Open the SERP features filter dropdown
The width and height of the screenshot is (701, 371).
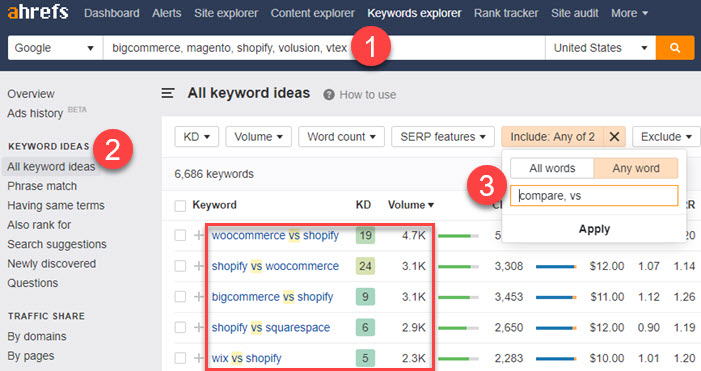coord(443,137)
